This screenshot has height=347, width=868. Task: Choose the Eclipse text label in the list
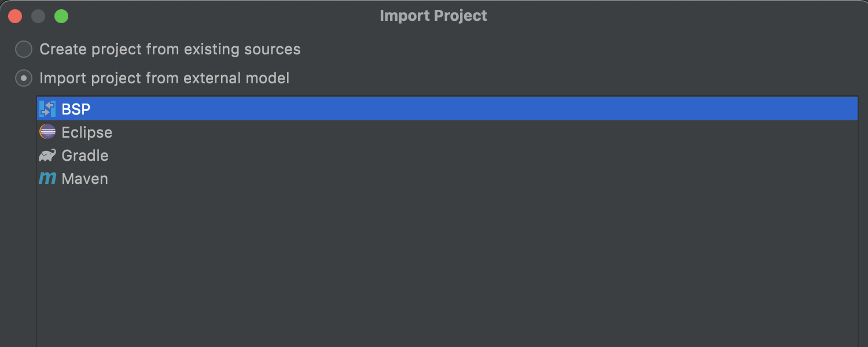coord(87,132)
